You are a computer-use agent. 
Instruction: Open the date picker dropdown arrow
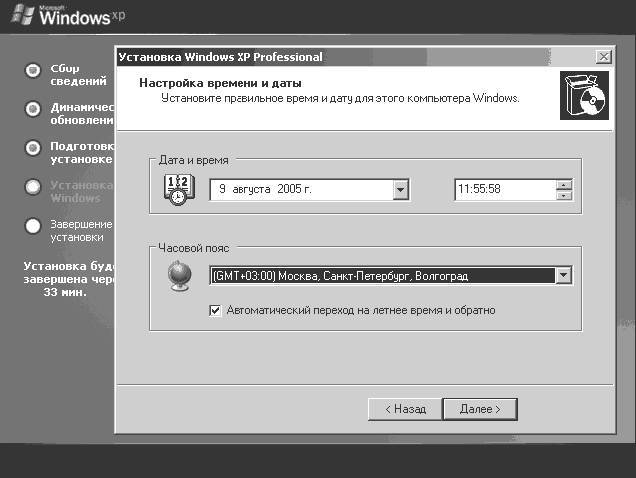[x=401, y=189]
